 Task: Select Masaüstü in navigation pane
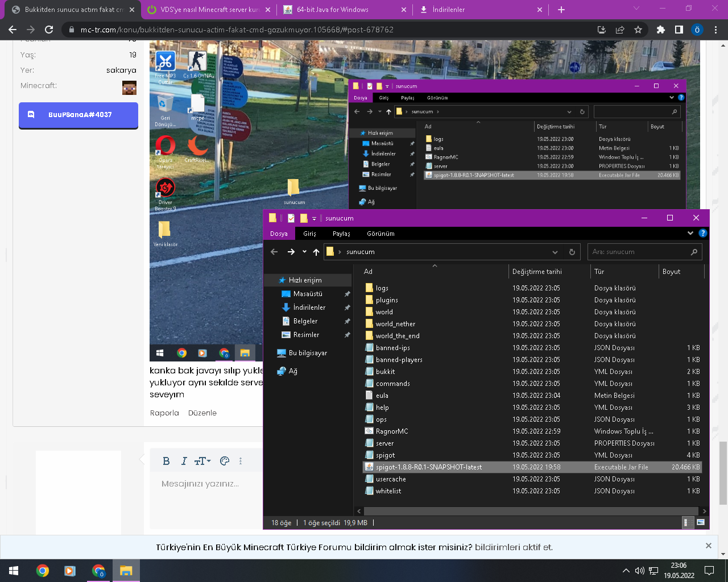(x=308, y=294)
